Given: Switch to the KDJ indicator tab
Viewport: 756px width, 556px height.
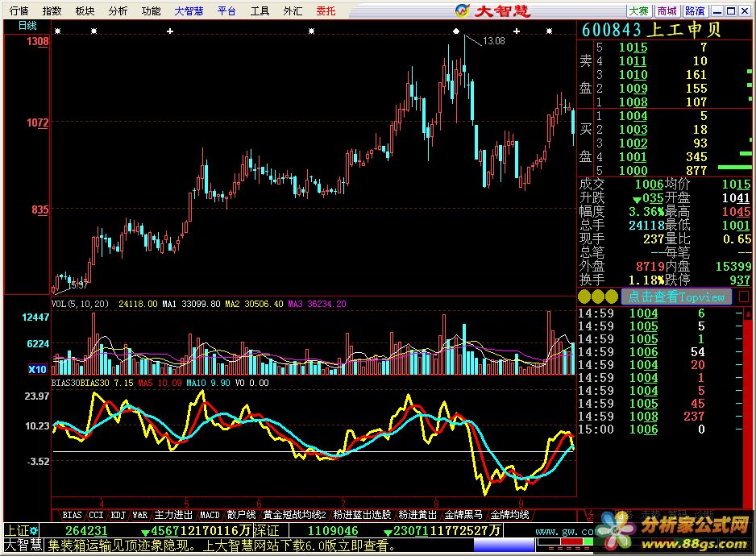Looking at the screenshot, I should pyautogui.click(x=118, y=515).
